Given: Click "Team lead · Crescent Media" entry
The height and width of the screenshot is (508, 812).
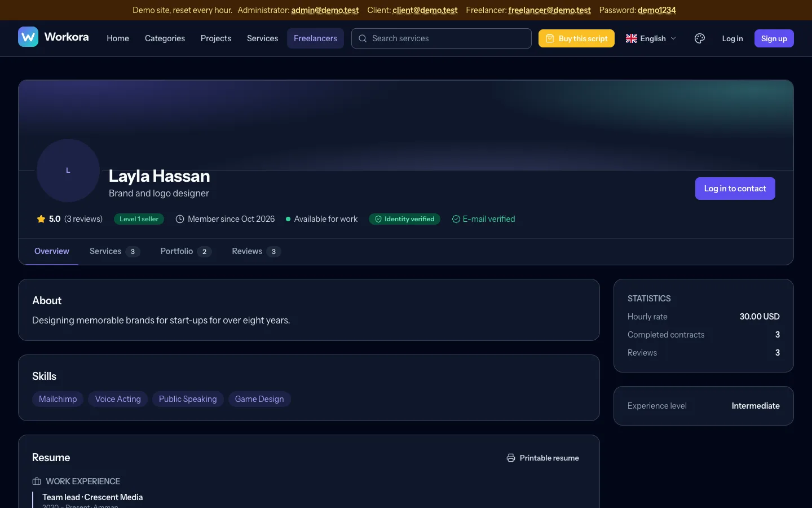Looking at the screenshot, I should pos(92,497).
